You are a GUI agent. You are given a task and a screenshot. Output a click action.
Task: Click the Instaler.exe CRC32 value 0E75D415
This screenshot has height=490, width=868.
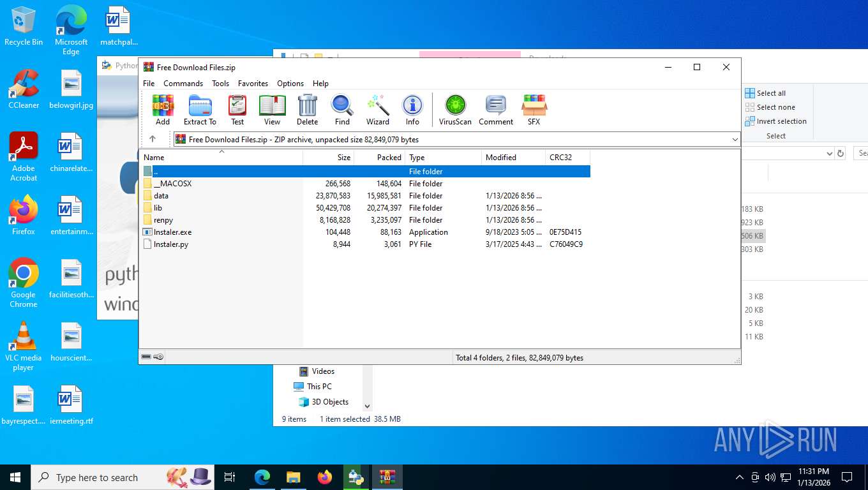pos(565,232)
